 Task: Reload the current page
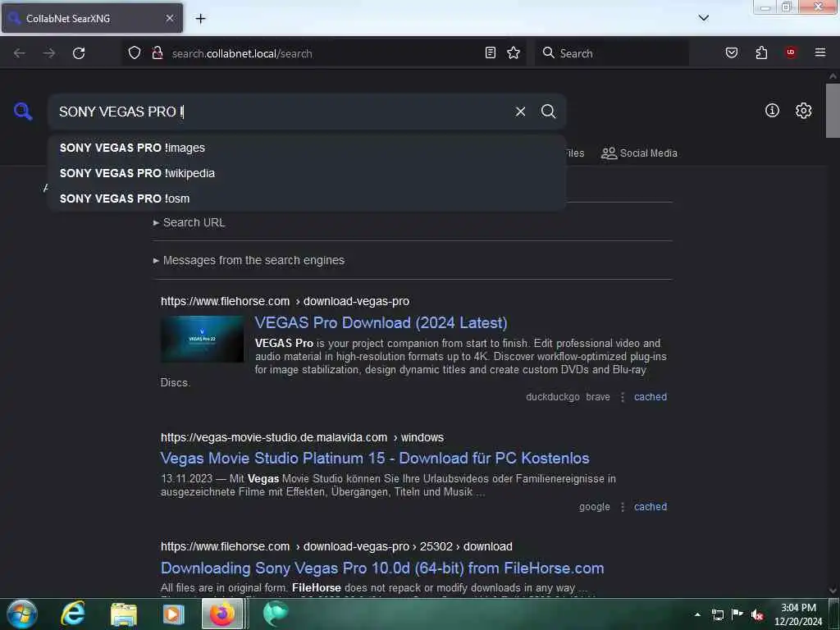click(x=79, y=53)
